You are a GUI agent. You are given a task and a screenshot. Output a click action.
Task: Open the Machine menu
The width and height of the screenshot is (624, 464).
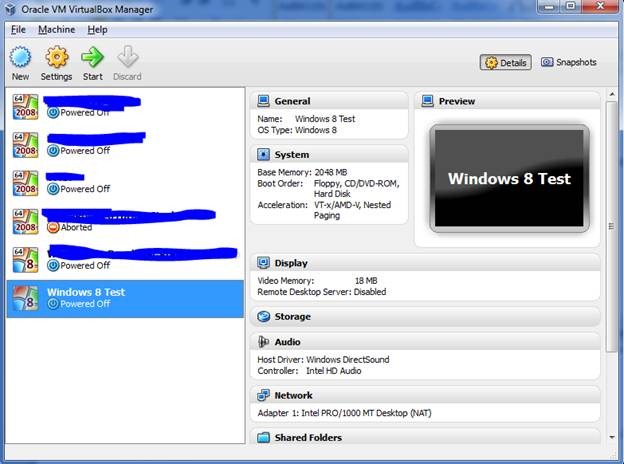[x=57, y=29]
